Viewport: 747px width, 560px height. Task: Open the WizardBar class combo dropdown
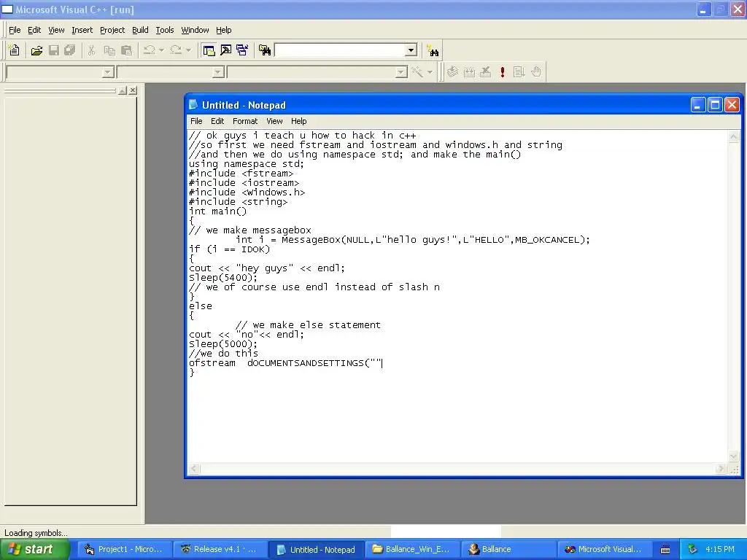pos(108,72)
